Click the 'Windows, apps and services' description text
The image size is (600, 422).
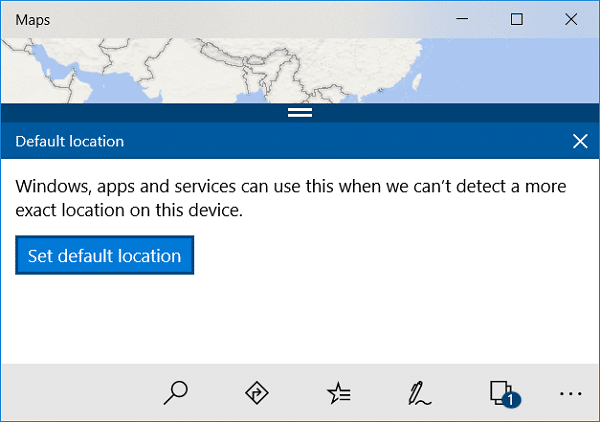[291, 198]
